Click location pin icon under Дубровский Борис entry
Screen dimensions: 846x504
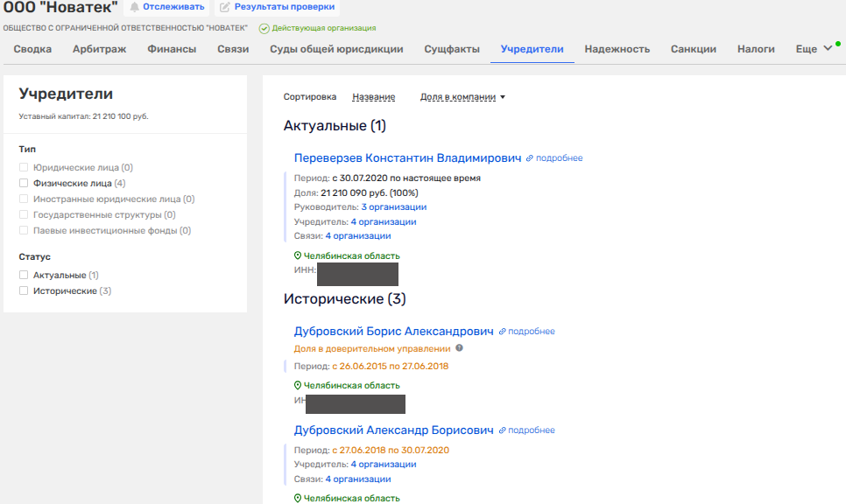pyautogui.click(x=297, y=385)
